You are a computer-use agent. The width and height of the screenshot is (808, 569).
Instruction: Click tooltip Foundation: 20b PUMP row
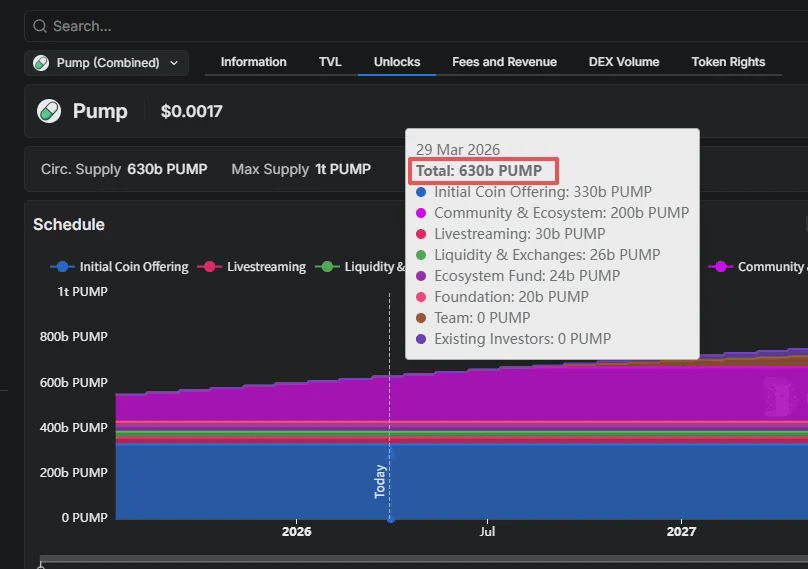502,297
